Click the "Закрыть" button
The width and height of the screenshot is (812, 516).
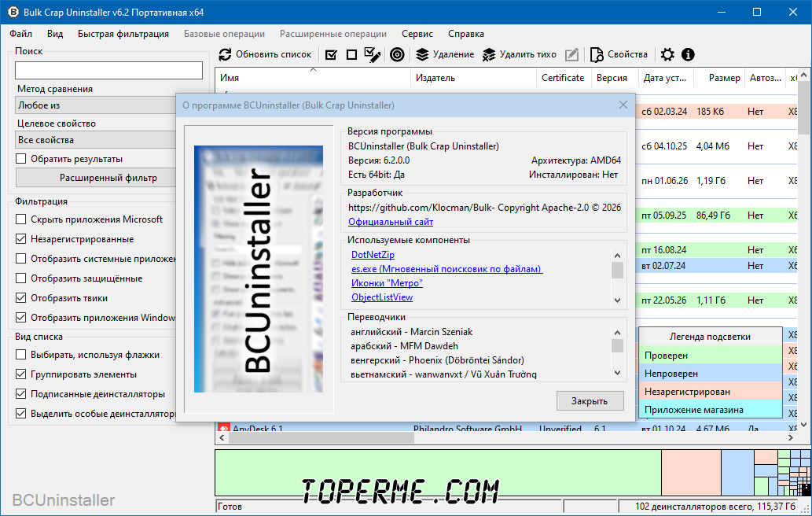[590, 400]
